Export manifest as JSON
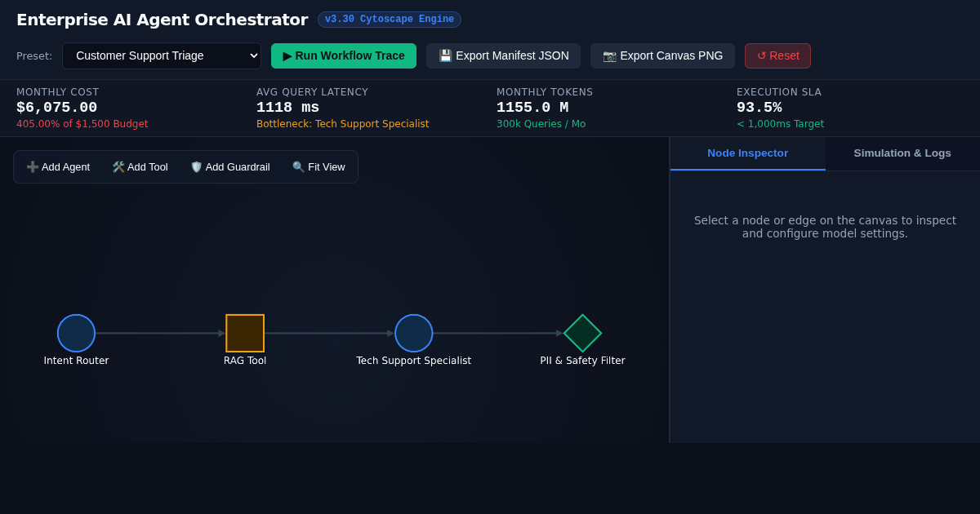 503,55
